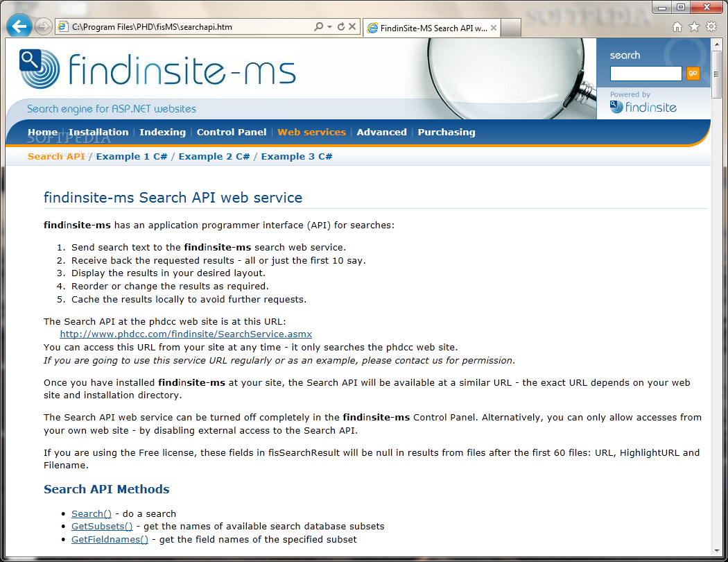The width and height of the screenshot is (728, 562).
Task: Click the 'Search API Methods' heading
Action: tap(106, 489)
